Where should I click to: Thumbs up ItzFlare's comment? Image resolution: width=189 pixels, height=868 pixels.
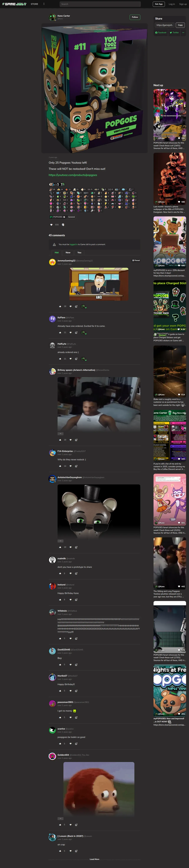pos(60,333)
